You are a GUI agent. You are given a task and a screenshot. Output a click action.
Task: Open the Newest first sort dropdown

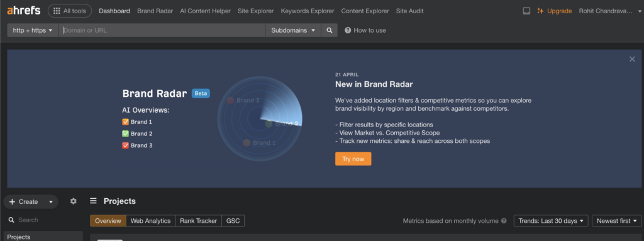click(x=616, y=221)
